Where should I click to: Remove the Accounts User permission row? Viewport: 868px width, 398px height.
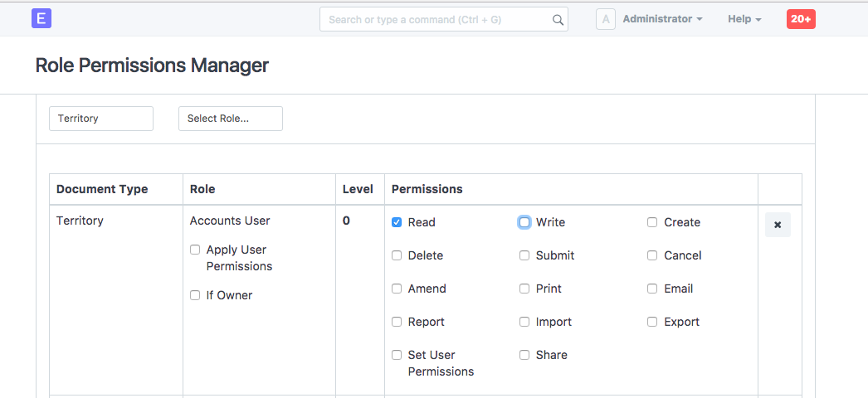[778, 225]
